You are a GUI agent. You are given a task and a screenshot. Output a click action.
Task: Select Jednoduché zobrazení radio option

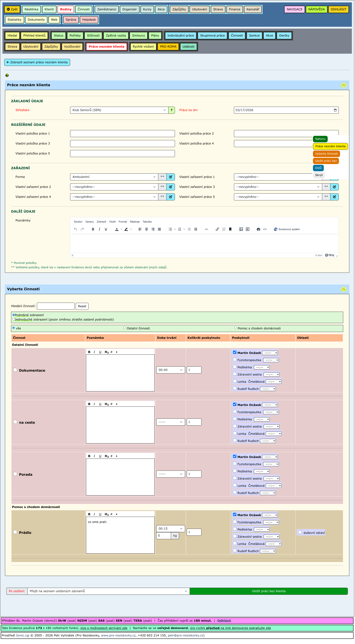point(13,320)
